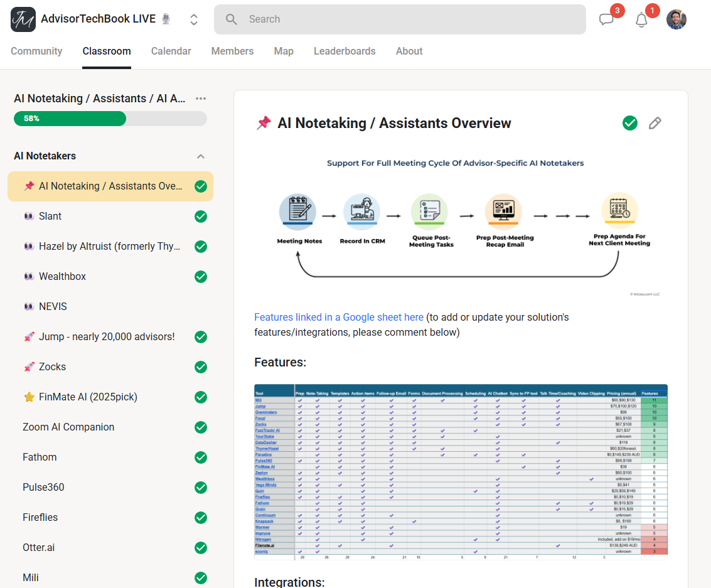
Task: Open the AdvisorTechBook LIVE logo
Action: 23,19
